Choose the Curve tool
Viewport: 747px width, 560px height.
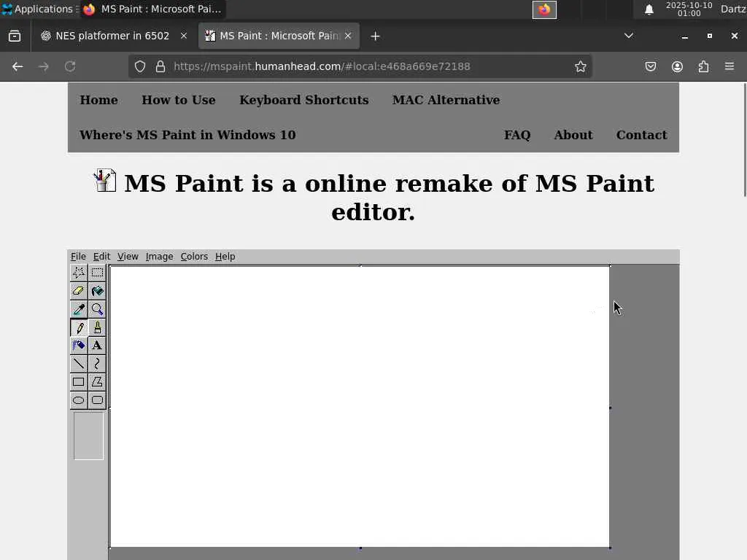pyautogui.click(x=97, y=364)
